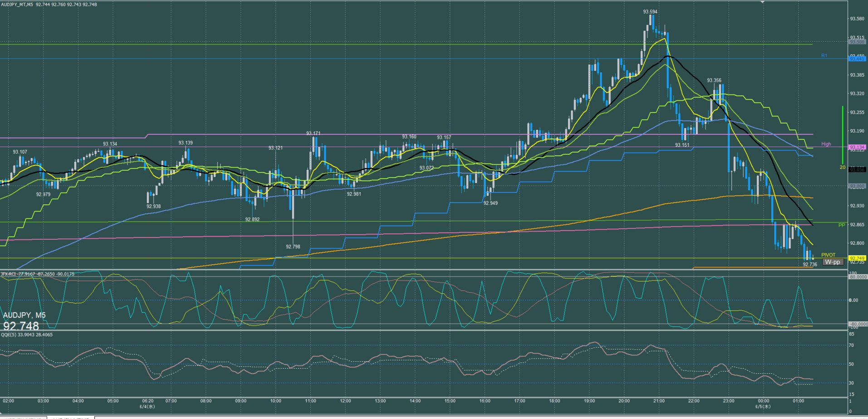Click the 00:00 time axis label
868x419 pixels.
coord(764,401)
